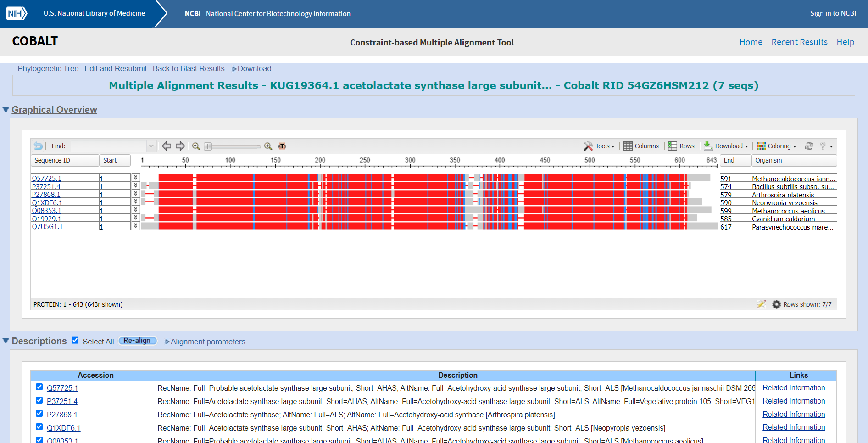
Task: Expand the row chevron for Q57725.1
Action: [136, 177]
